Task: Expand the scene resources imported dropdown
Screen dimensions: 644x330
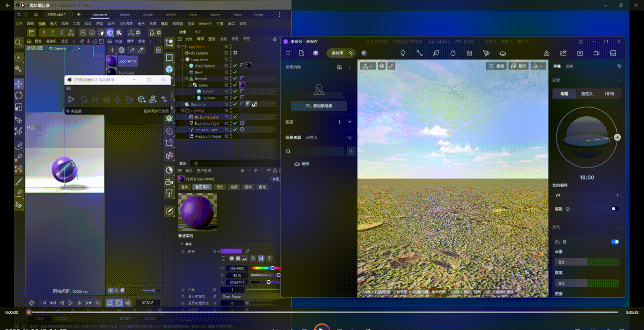Action: [x=350, y=137]
